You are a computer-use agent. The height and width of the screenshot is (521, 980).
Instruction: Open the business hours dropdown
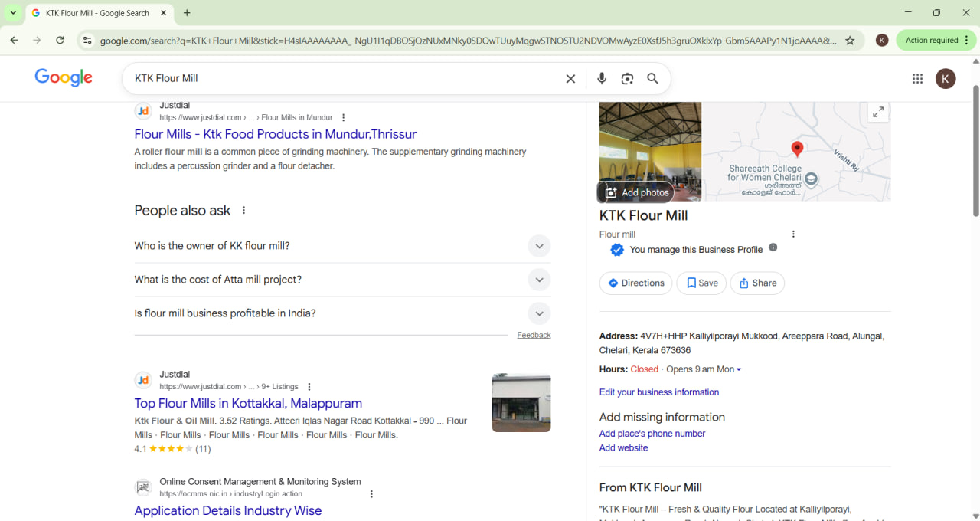coord(738,369)
